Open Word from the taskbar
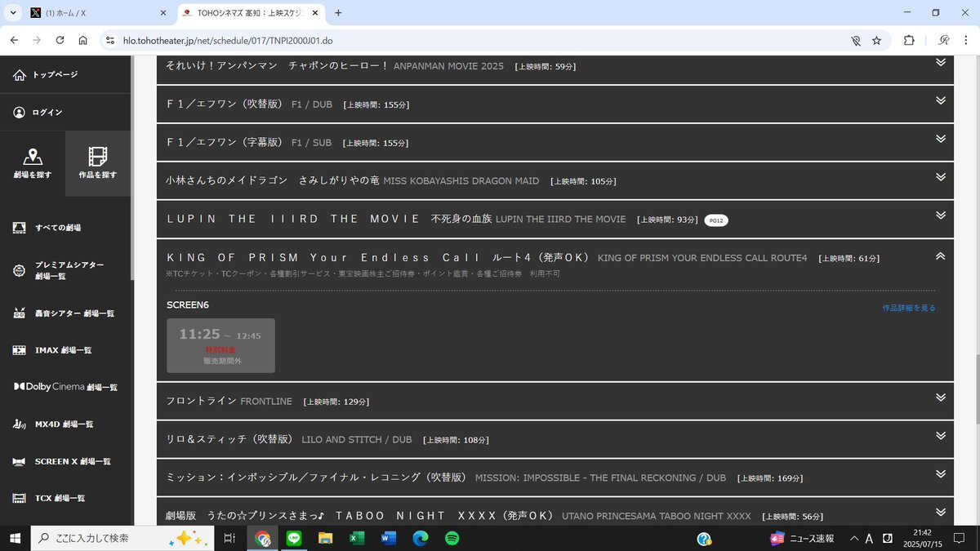This screenshot has width=980, height=551. point(389,538)
